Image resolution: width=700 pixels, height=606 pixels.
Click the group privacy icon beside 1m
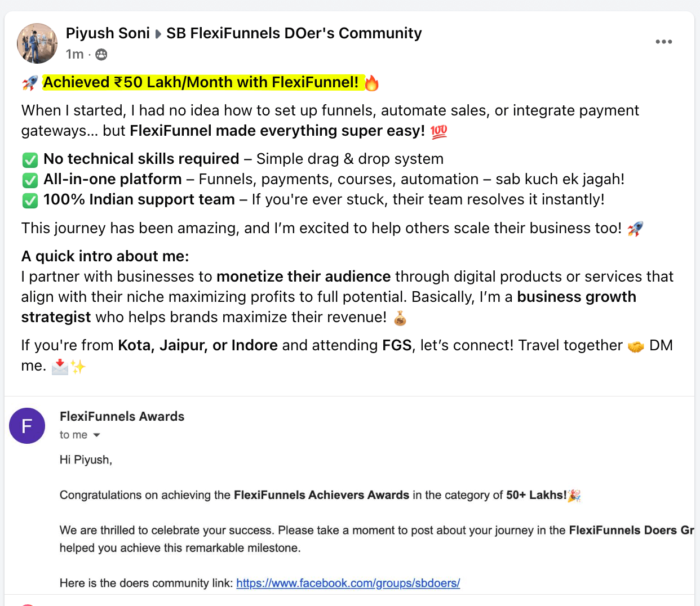(x=101, y=55)
